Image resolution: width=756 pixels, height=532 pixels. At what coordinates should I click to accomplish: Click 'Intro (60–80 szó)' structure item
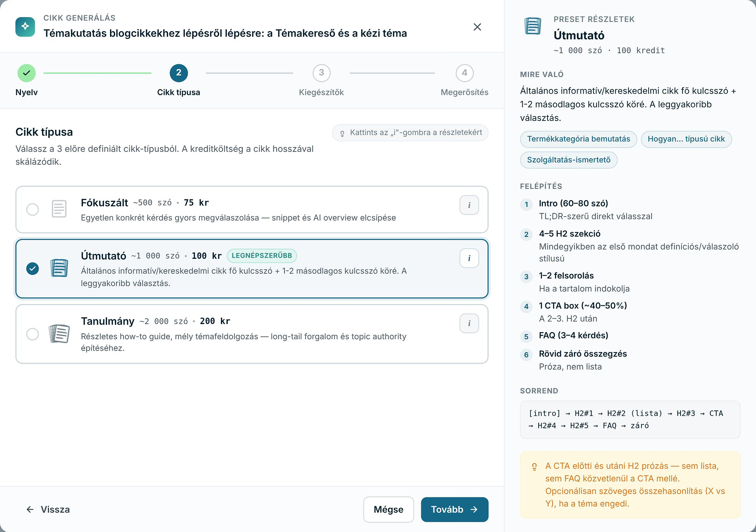pos(573,204)
